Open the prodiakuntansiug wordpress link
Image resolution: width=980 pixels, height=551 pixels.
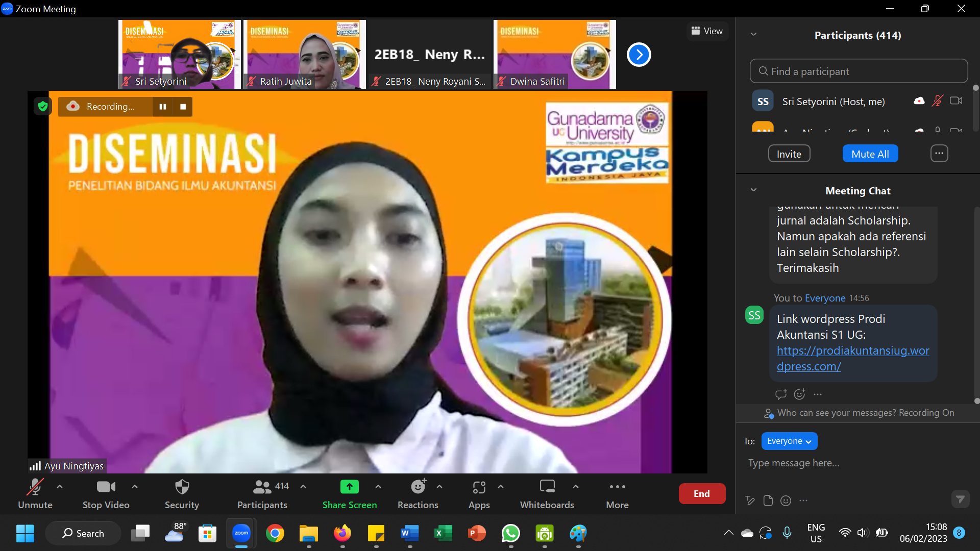click(x=853, y=358)
